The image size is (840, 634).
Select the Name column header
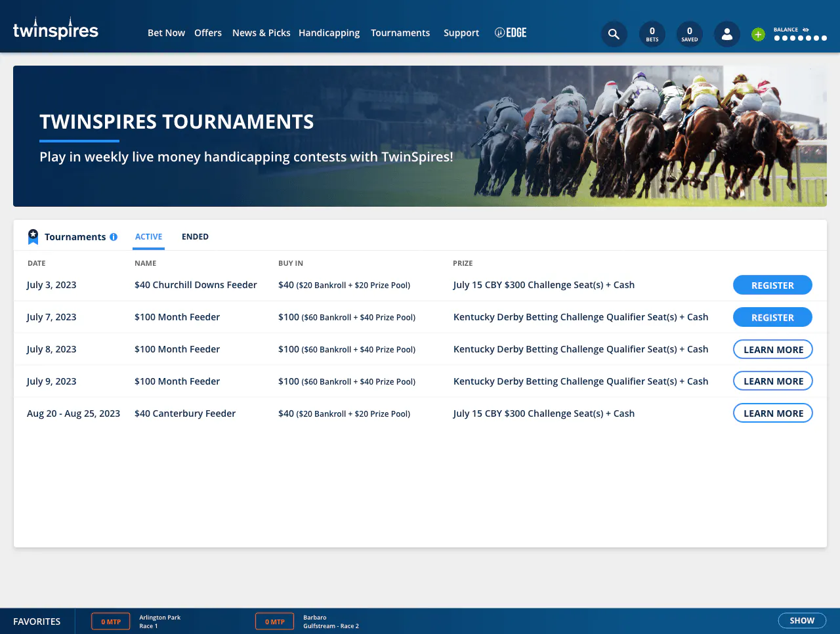click(146, 263)
